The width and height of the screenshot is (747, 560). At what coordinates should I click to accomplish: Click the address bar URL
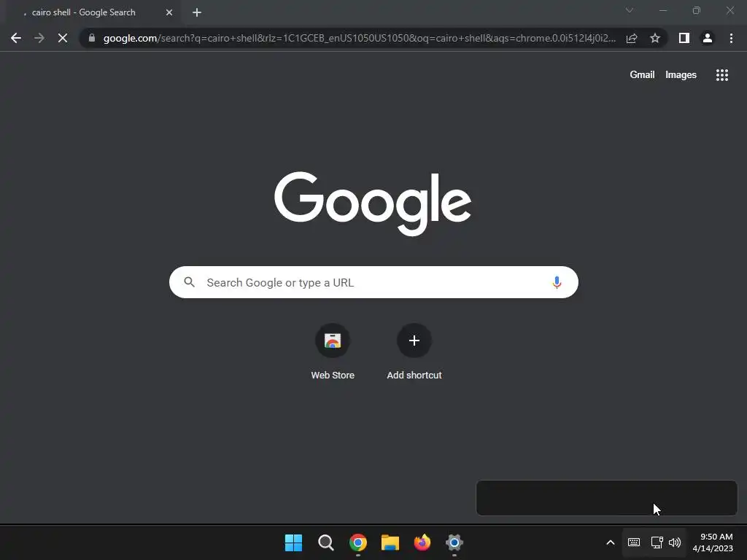360,38
